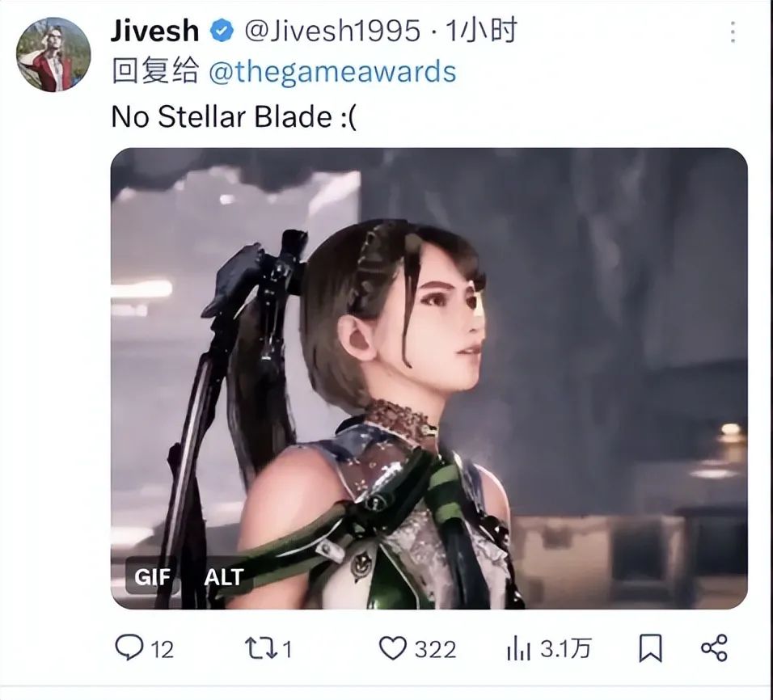This screenshot has width=773, height=700.
Task: Click the 1小时 timestamp
Action: [x=481, y=31]
